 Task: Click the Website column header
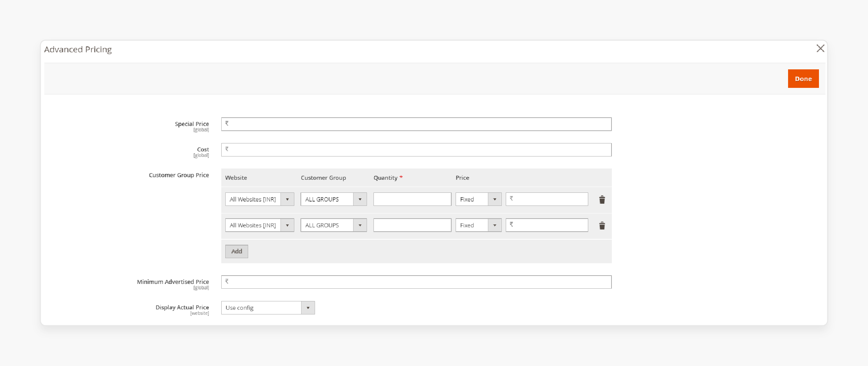coord(236,178)
